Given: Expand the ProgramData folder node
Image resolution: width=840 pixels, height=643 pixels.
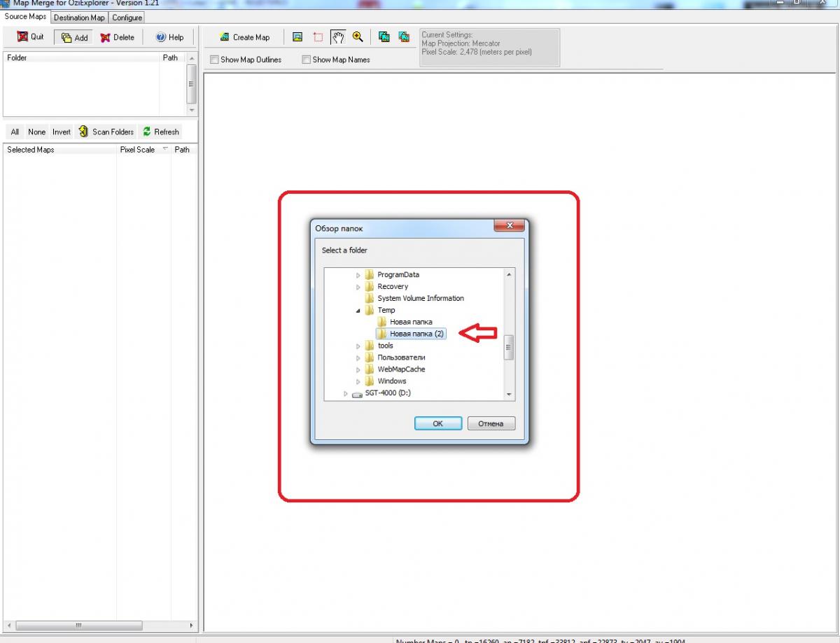Looking at the screenshot, I should 358,275.
